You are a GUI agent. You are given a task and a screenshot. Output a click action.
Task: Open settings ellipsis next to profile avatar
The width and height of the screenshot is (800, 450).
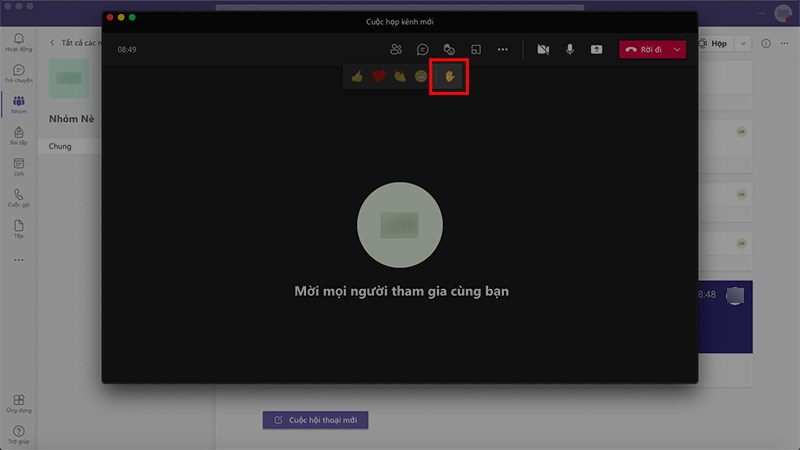tap(761, 13)
